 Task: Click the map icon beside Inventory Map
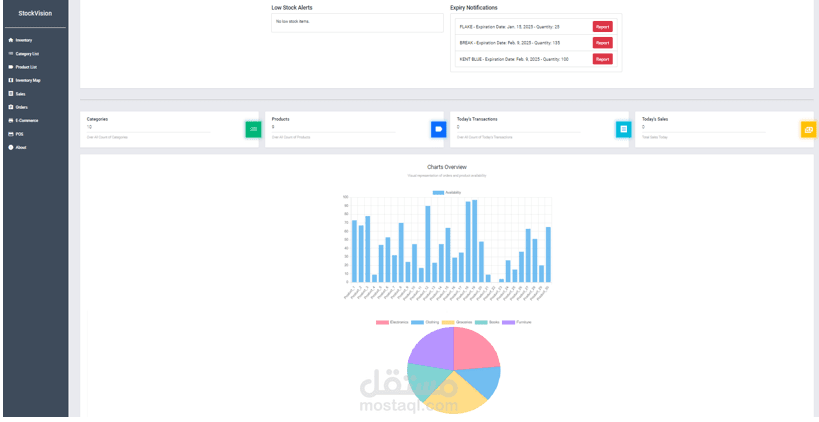pyautogui.click(x=11, y=80)
